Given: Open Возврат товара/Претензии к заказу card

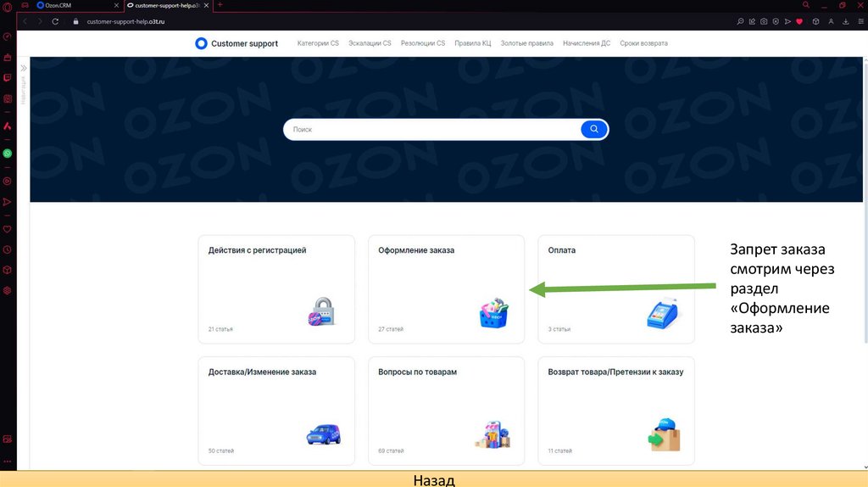Looking at the screenshot, I should click(x=616, y=411).
